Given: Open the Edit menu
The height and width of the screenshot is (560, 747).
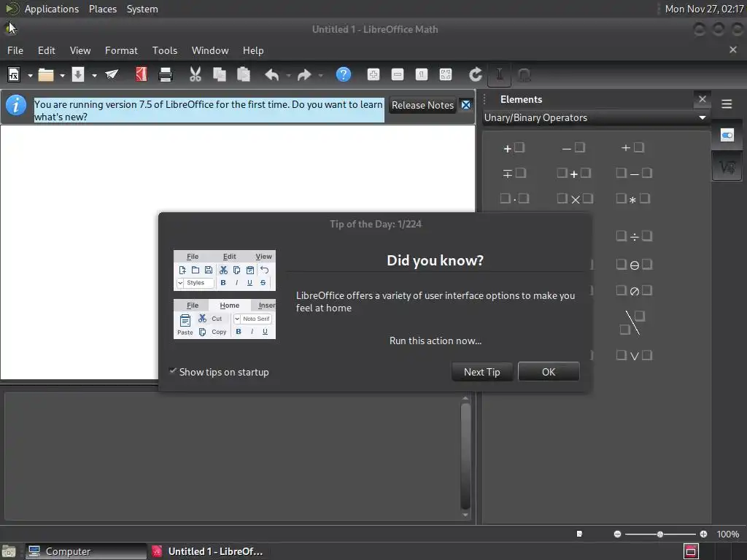Looking at the screenshot, I should [46, 50].
